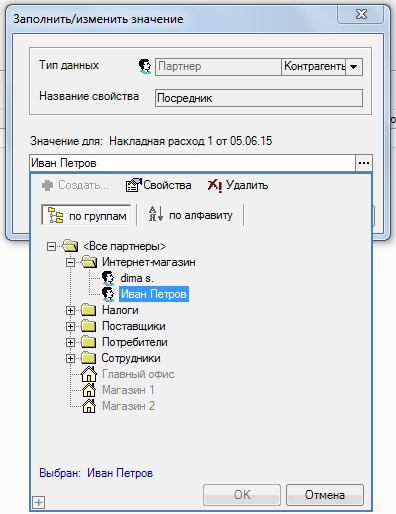
Task: Select partner Иван Петров in tree
Action: [x=154, y=294]
